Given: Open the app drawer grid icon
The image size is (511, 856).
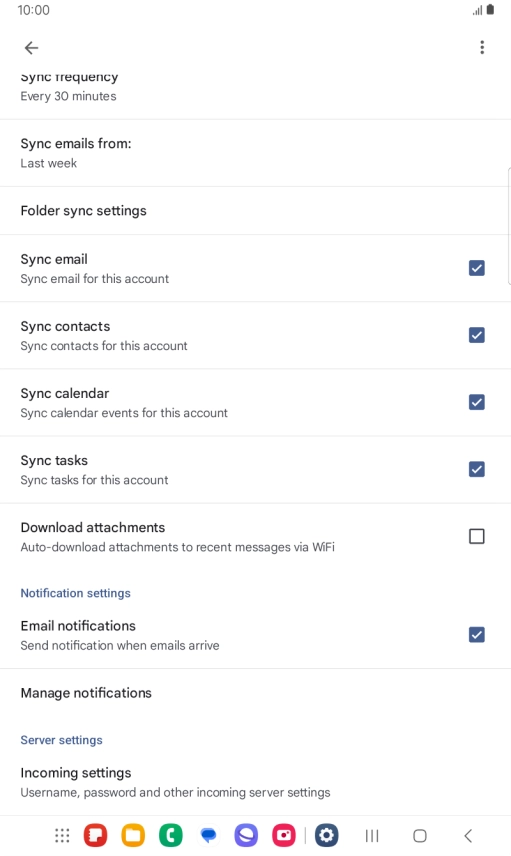Looking at the screenshot, I should (62, 835).
